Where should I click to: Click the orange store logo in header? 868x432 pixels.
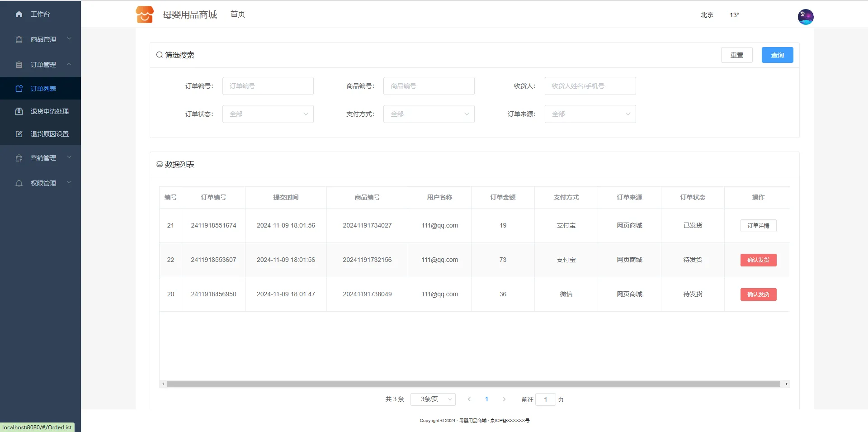tap(145, 14)
